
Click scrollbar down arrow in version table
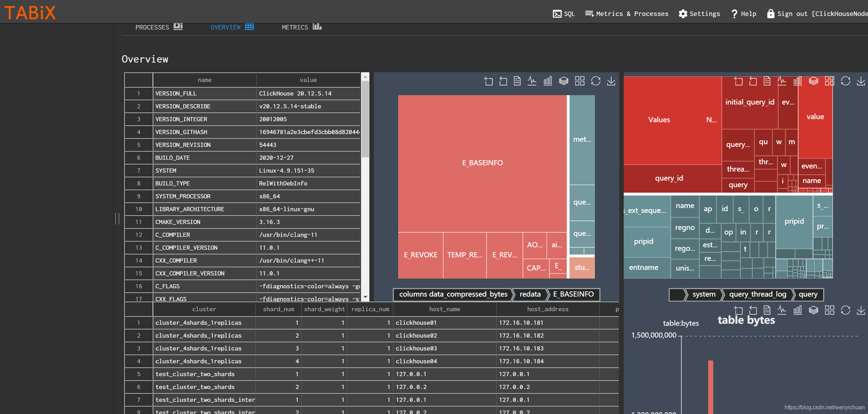pos(365,297)
